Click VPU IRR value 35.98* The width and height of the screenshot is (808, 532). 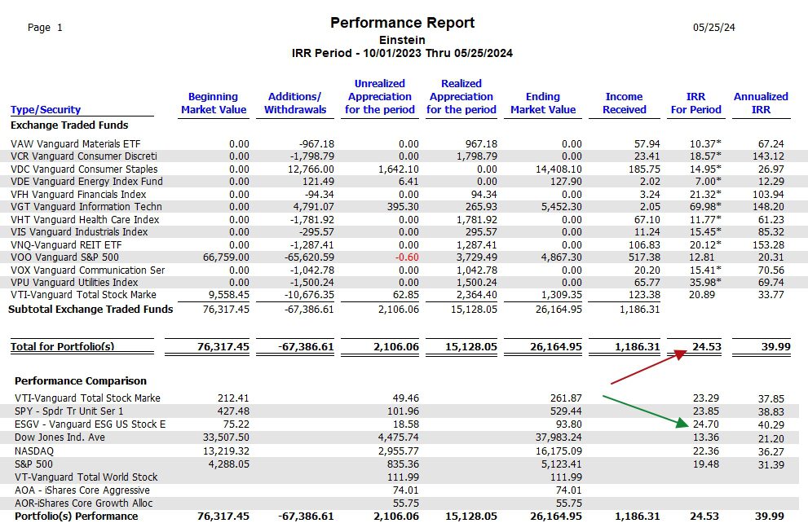pyautogui.click(x=705, y=282)
